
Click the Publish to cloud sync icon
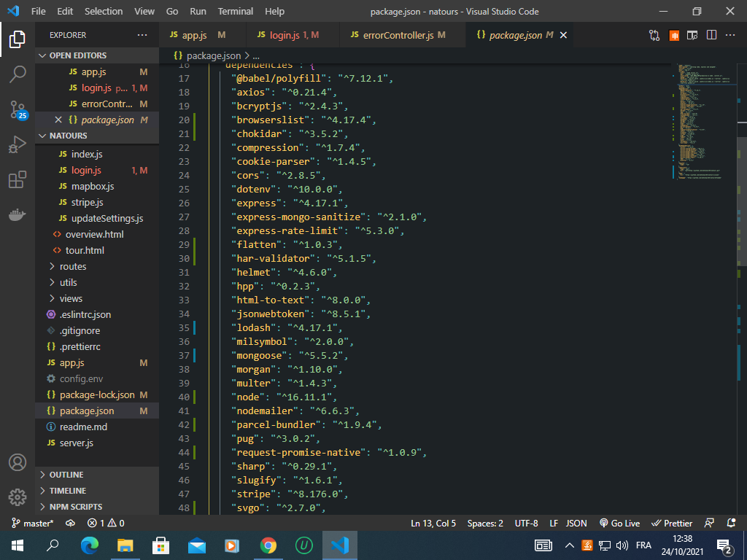pyautogui.click(x=70, y=523)
